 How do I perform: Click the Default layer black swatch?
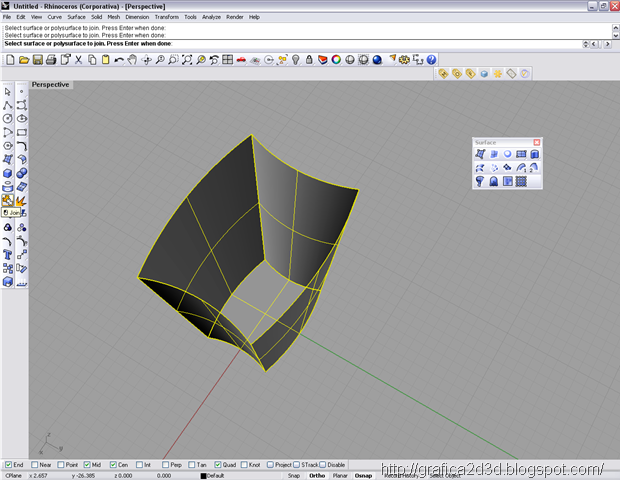click(x=203, y=476)
